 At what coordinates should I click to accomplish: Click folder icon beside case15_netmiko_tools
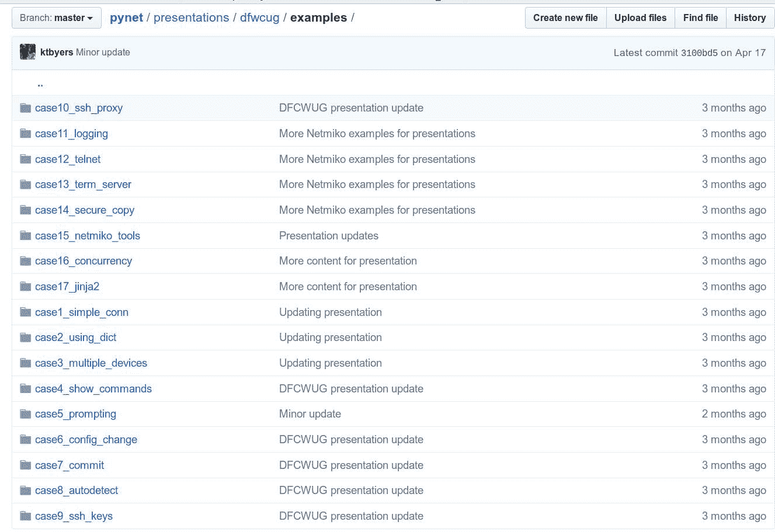click(x=25, y=235)
